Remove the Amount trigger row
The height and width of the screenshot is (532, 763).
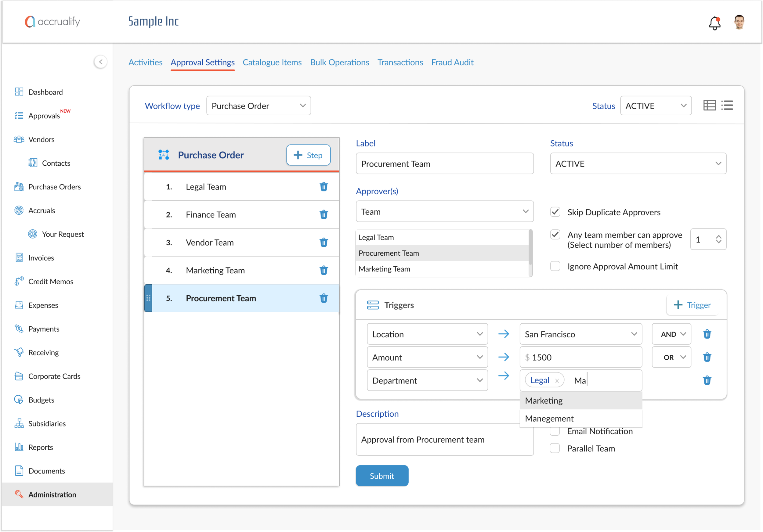pyautogui.click(x=707, y=357)
